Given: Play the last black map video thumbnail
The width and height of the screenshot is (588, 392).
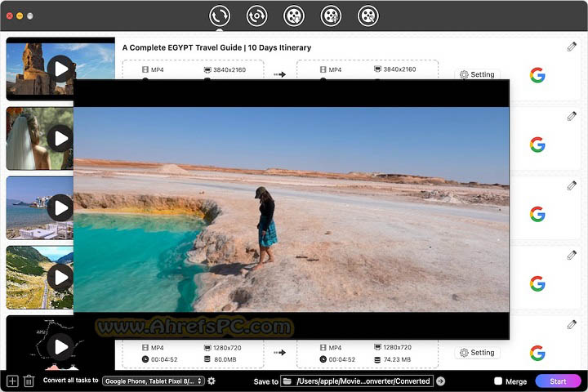Looking at the screenshot, I should tap(60, 347).
